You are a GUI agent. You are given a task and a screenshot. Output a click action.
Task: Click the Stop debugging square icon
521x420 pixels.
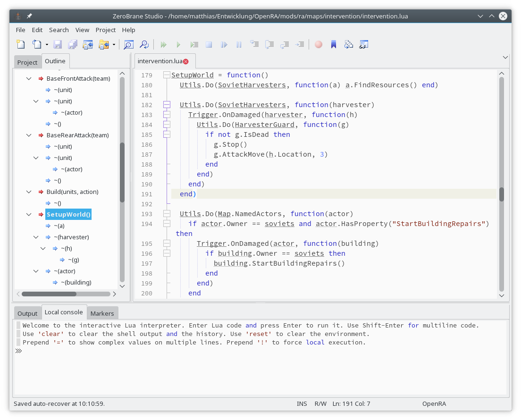pyautogui.click(x=209, y=44)
